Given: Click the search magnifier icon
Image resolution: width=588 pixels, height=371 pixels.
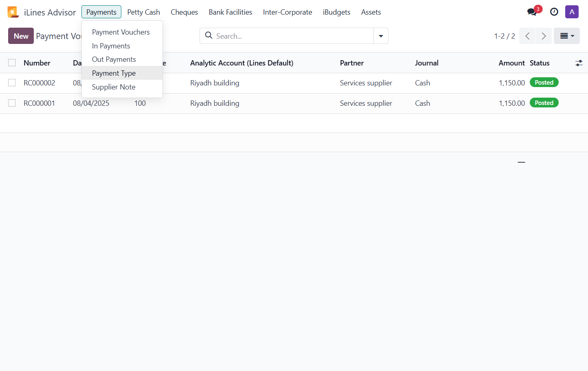Looking at the screenshot, I should [209, 35].
